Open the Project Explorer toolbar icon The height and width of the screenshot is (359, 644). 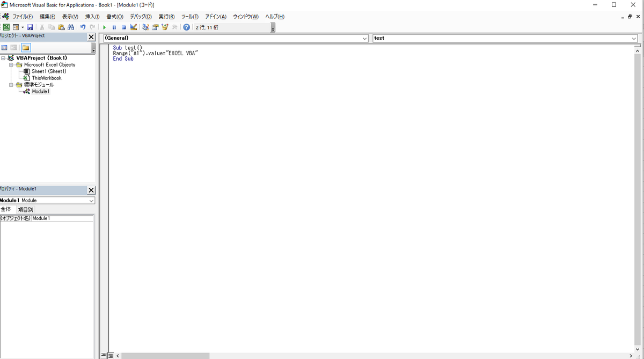coord(145,27)
